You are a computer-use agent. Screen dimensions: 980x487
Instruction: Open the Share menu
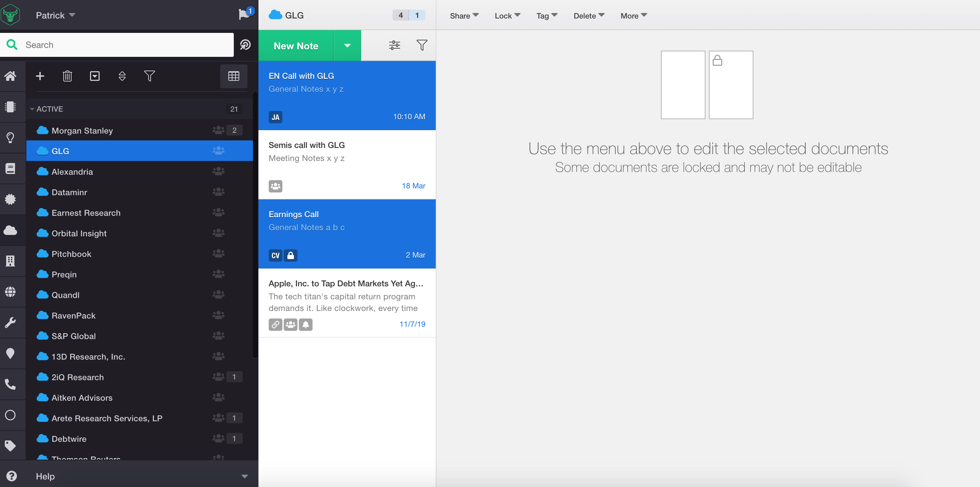464,16
